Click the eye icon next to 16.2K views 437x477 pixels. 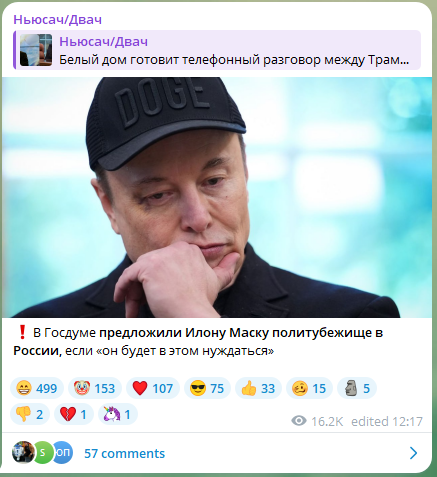pos(299,421)
